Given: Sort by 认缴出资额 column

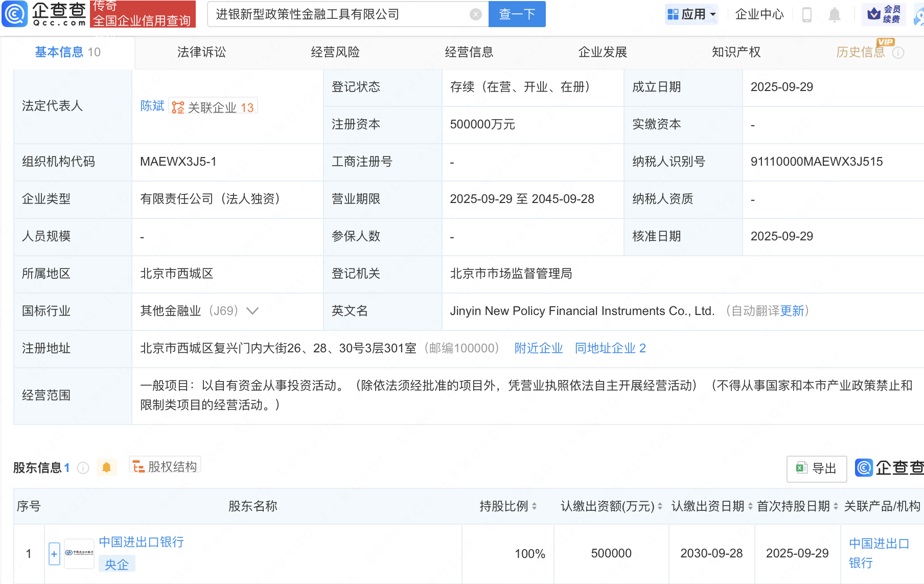Looking at the screenshot, I should [x=660, y=506].
